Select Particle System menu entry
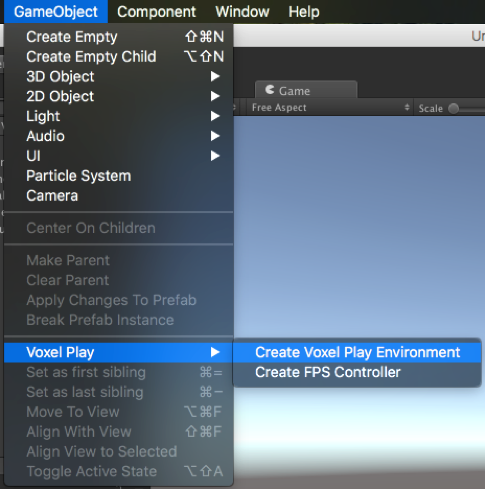Image resolution: width=485 pixels, height=489 pixels. pos(119,176)
